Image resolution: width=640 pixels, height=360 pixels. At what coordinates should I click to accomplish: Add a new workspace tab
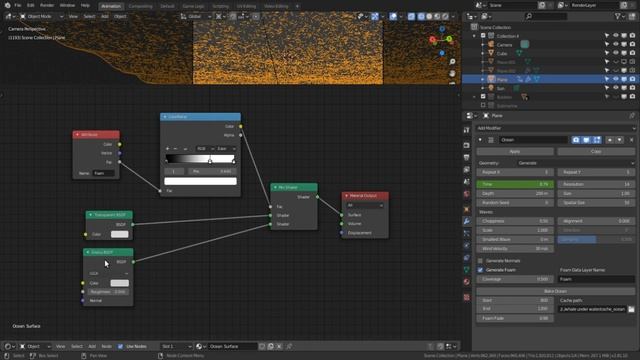(x=297, y=6)
